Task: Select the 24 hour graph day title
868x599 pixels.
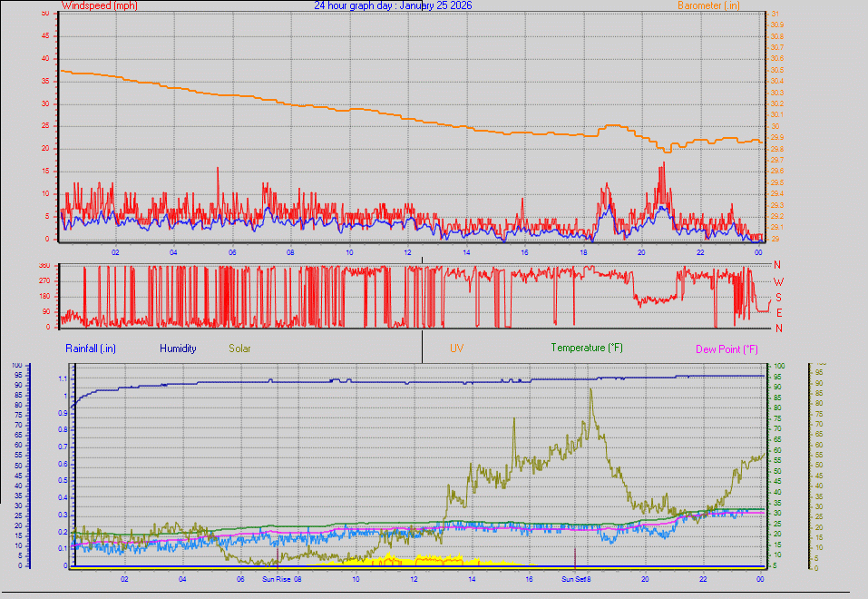Action: 393,5
